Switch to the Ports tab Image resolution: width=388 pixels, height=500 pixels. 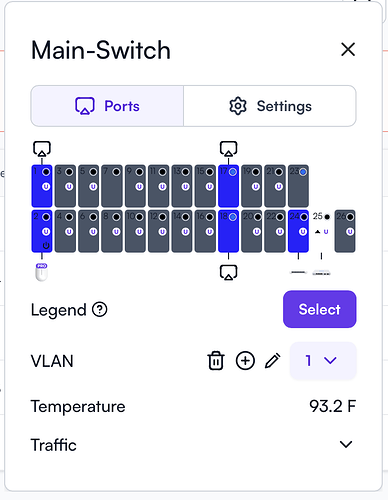click(x=107, y=106)
